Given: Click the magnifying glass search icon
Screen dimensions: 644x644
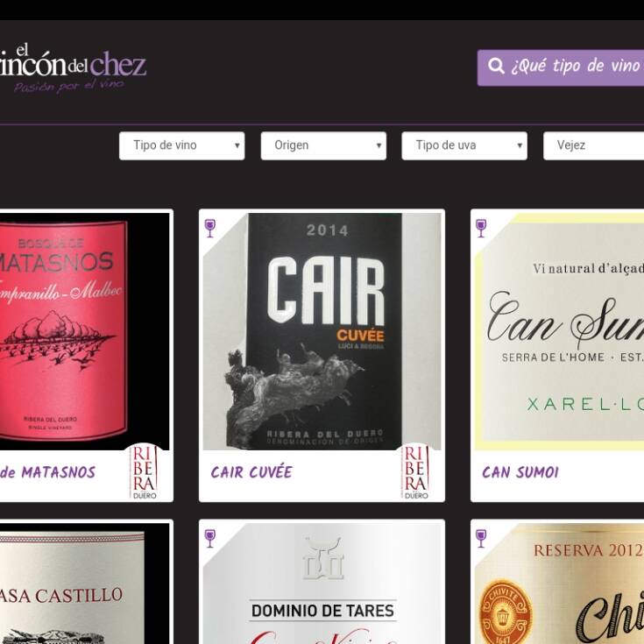Looking at the screenshot, I should coord(496,66).
